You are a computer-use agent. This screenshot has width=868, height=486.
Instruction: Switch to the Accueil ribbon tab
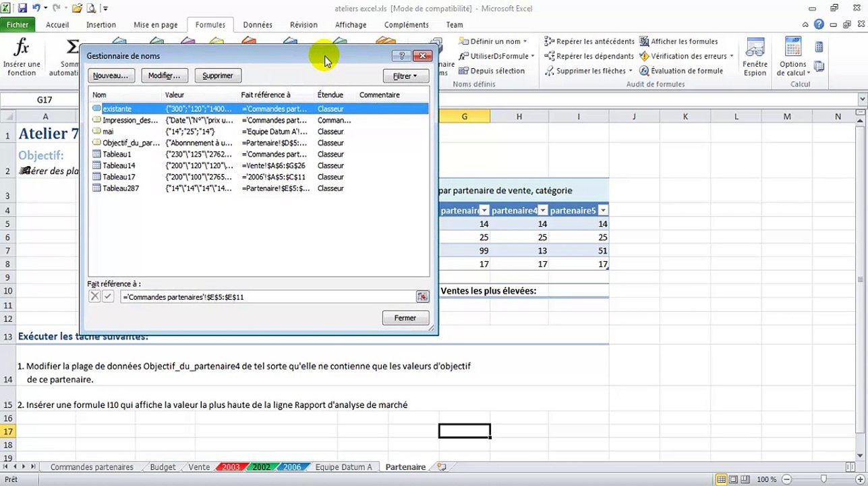(57, 24)
